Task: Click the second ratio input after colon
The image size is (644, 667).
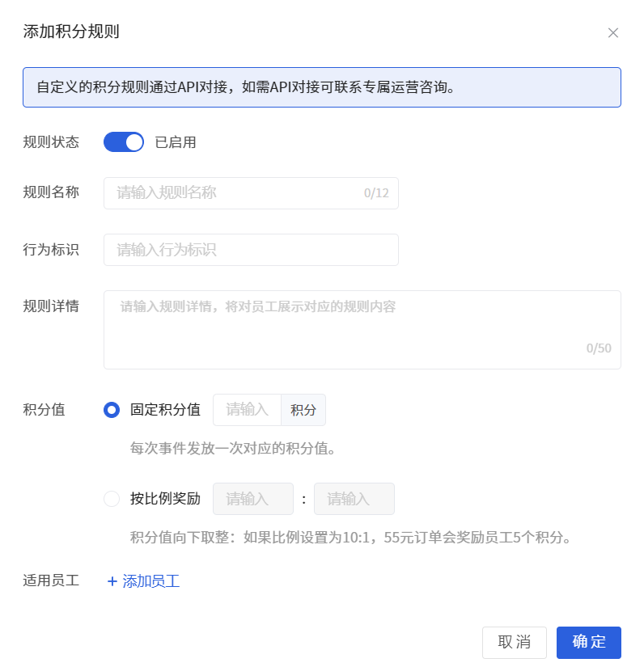Action: (354, 499)
